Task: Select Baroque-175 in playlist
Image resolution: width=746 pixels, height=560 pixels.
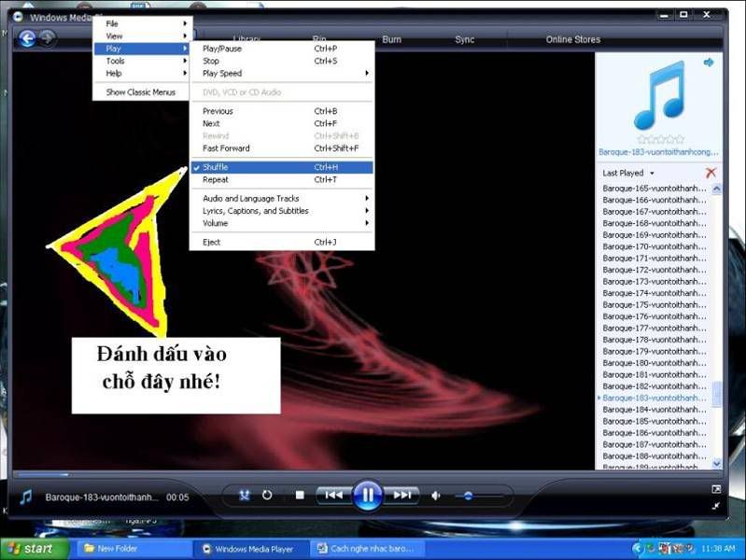Action: point(655,304)
